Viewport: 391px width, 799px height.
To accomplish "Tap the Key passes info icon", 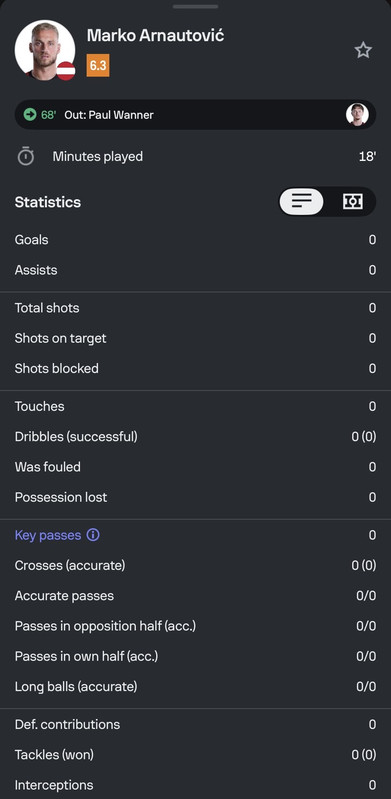I will [x=93, y=535].
